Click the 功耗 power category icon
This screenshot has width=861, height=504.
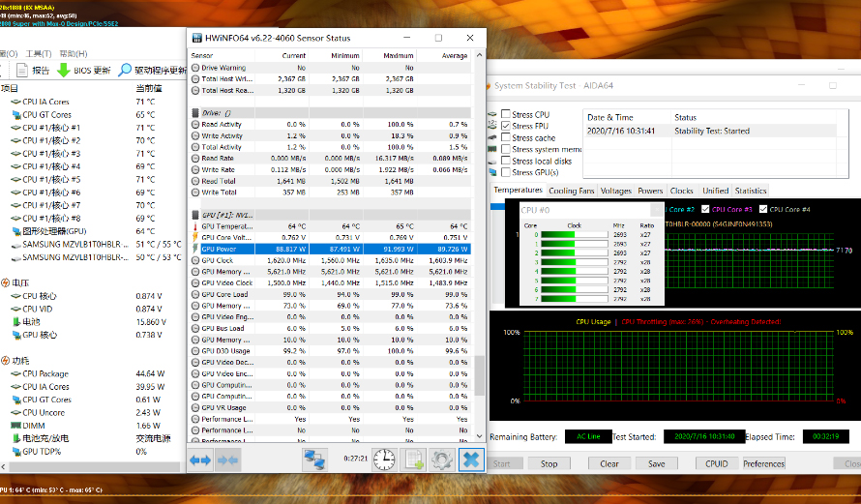[x=6, y=361]
